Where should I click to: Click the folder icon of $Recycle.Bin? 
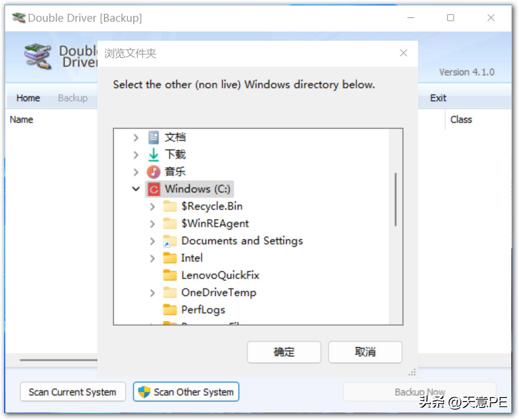point(171,206)
